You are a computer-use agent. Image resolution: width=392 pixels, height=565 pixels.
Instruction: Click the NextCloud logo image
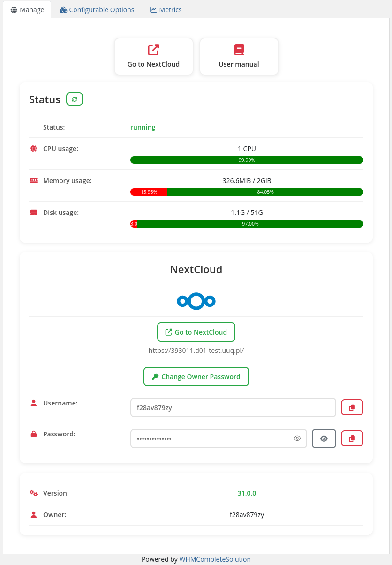click(x=196, y=301)
